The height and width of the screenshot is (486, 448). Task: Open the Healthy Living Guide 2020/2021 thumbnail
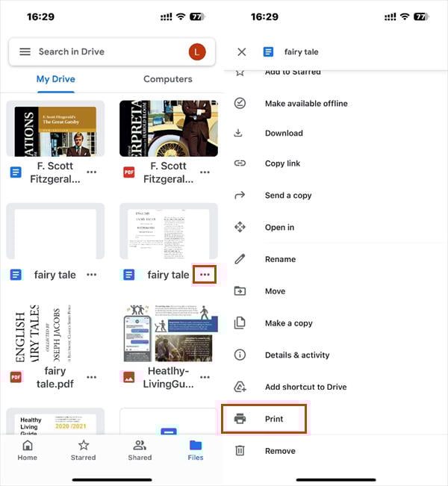(x=55, y=422)
